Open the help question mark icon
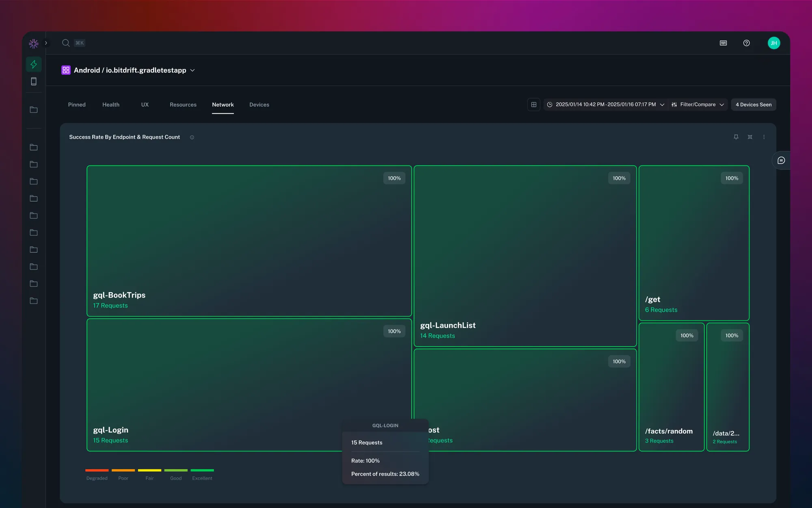This screenshot has height=508, width=812. click(x=747, y=43)
